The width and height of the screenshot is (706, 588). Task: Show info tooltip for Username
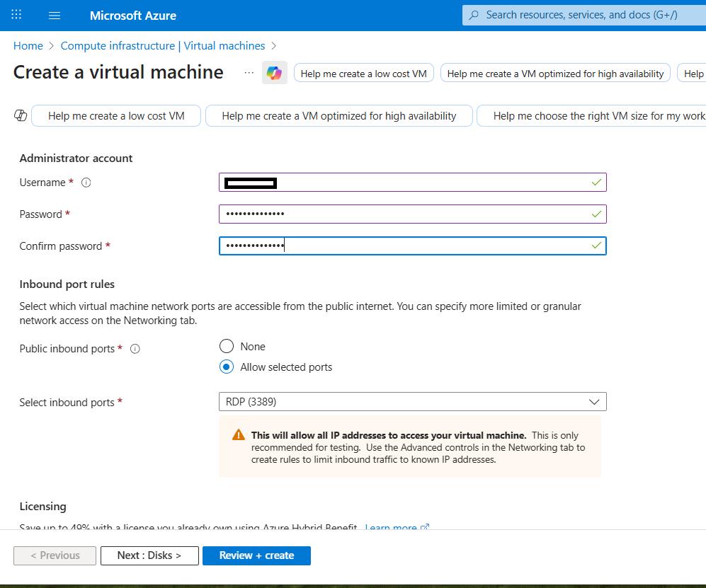click(86, 183)
